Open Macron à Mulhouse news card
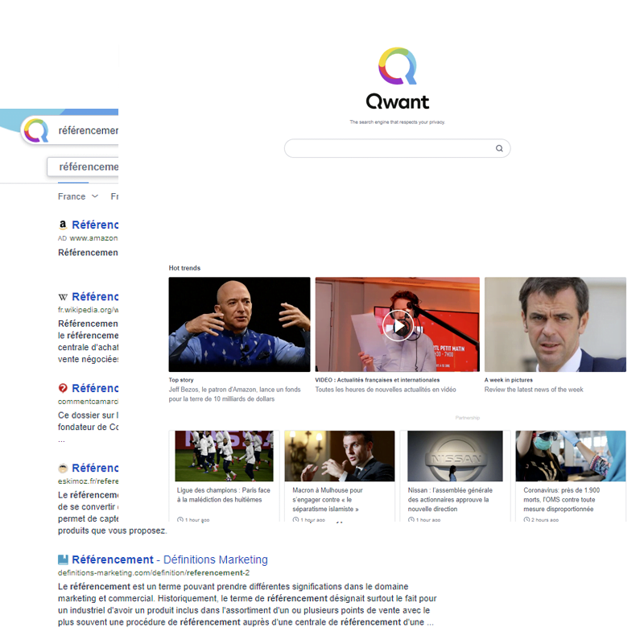This screenshot has height=644, width=644. [x=340, y=476]
